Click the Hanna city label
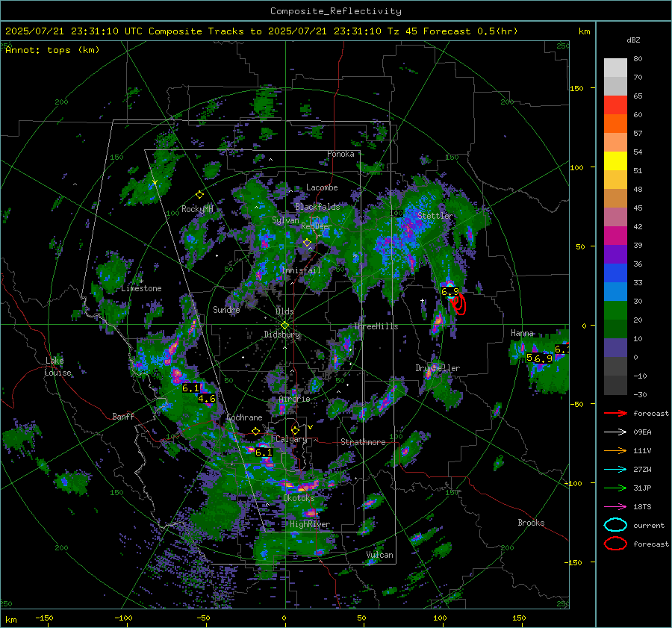672x628 pixels. point(522,333)
